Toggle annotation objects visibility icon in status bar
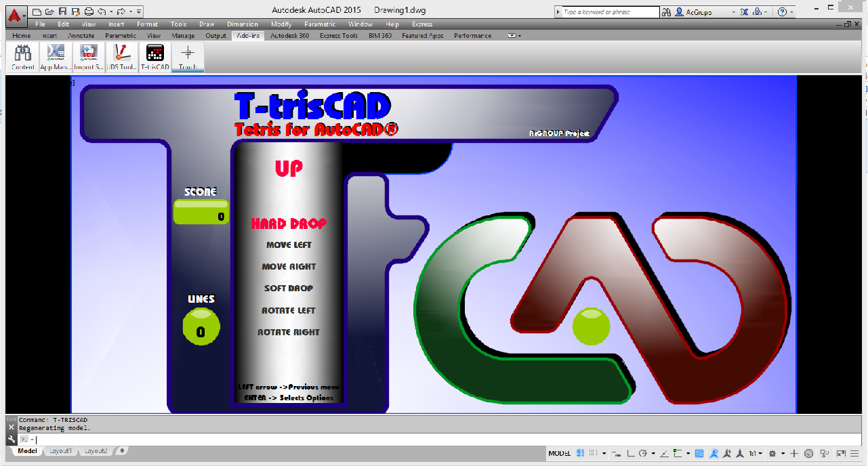The height and width of the screenshot is (466, 868). [x=714, y=453]
